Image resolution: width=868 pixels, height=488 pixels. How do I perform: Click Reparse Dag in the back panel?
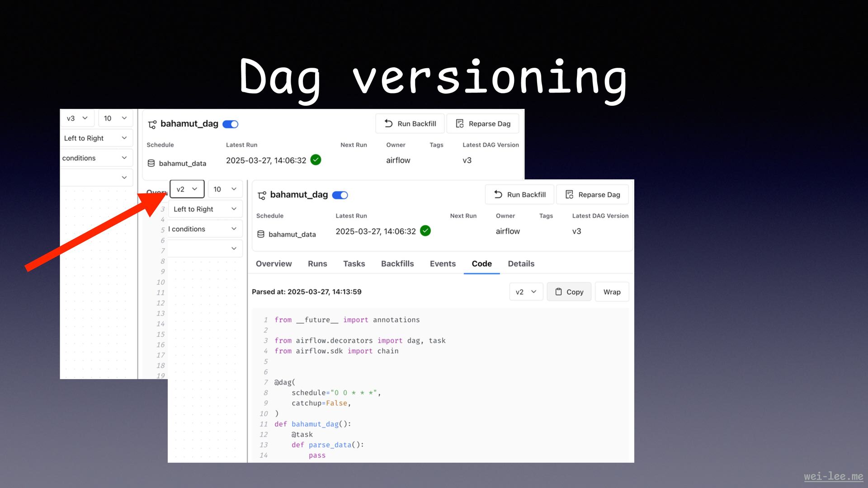483,124
